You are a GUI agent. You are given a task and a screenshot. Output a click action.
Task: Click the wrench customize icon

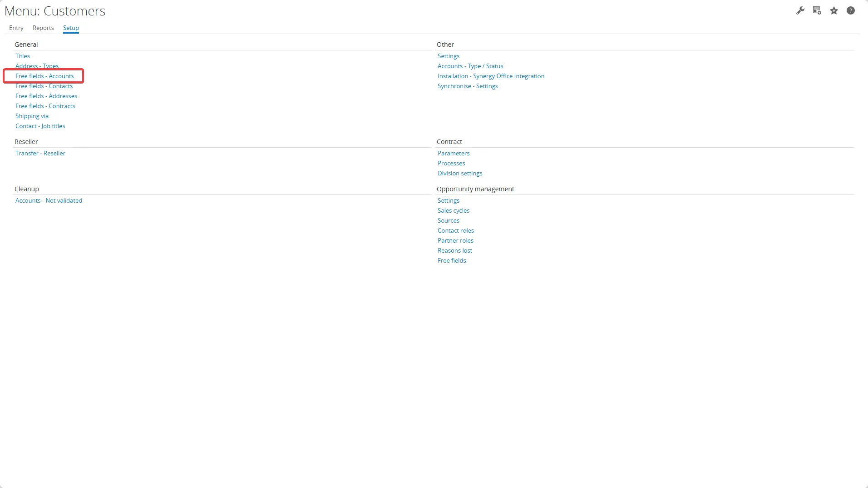pos(800,10)
